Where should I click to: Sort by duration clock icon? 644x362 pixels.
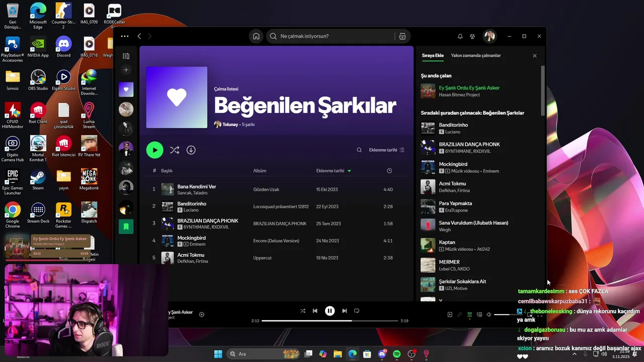point(389,171)
